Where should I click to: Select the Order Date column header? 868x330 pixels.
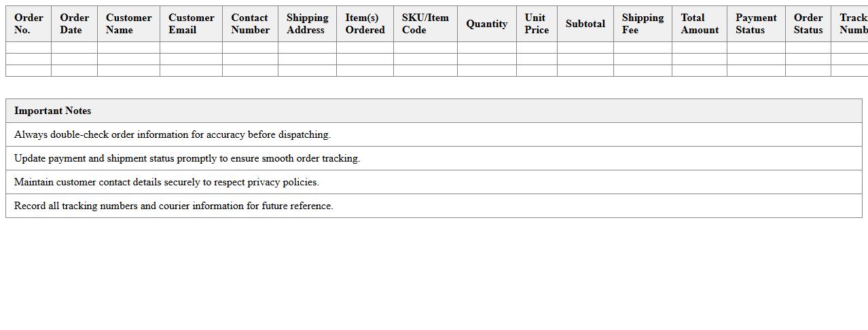74,24
